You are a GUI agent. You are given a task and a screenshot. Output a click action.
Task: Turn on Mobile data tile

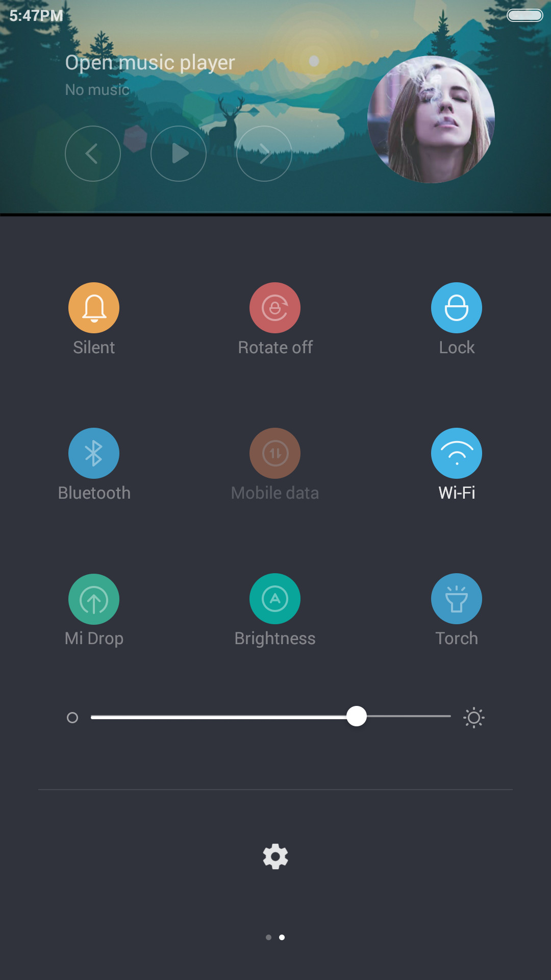coord(275,453)
